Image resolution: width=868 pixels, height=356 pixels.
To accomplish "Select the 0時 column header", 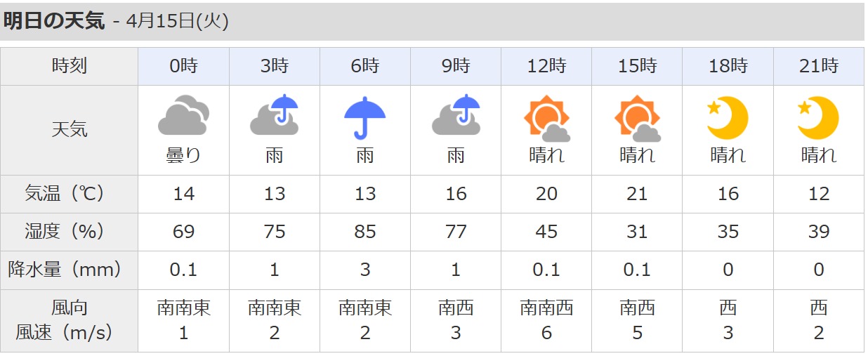I will coord(184,67).
